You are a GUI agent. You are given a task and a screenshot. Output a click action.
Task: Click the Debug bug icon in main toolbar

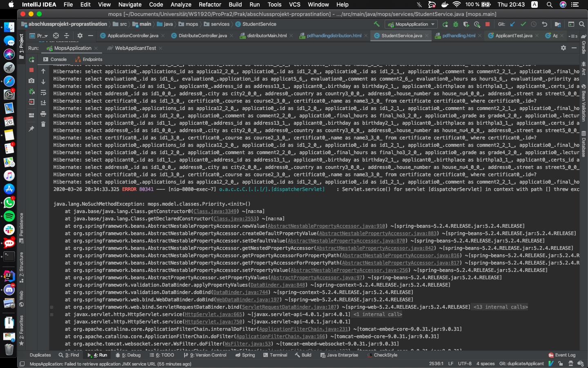pos(456,24)
